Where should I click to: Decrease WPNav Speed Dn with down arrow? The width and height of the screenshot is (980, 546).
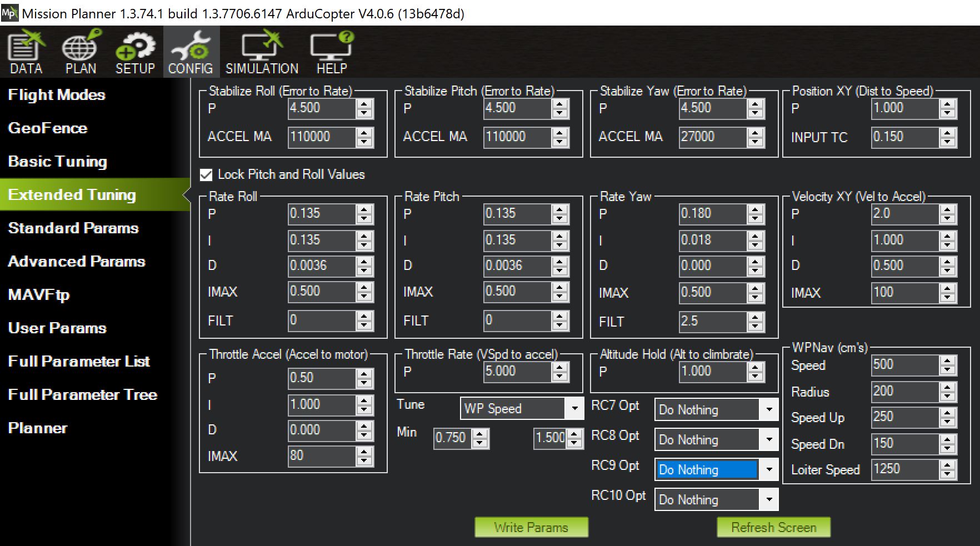(x=948, y=449)
